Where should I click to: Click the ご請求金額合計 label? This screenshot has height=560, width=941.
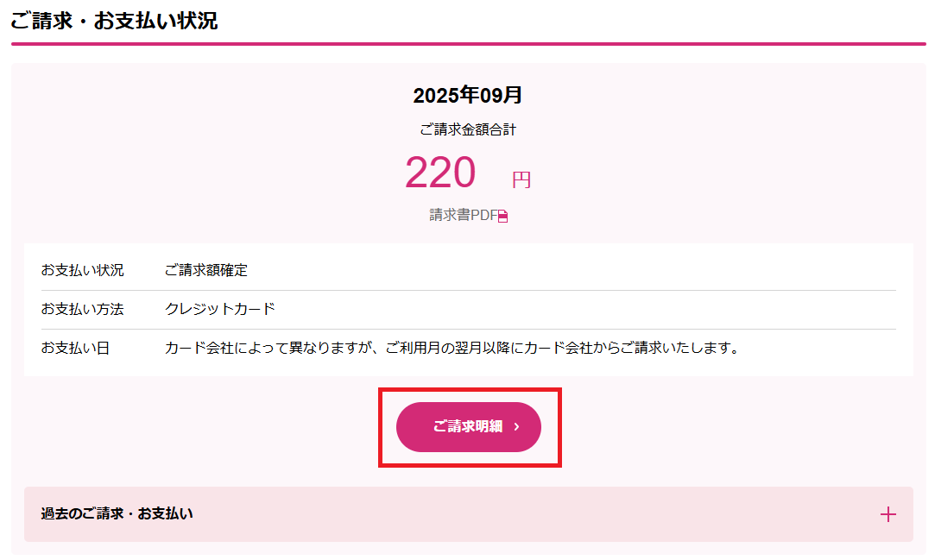467,130
